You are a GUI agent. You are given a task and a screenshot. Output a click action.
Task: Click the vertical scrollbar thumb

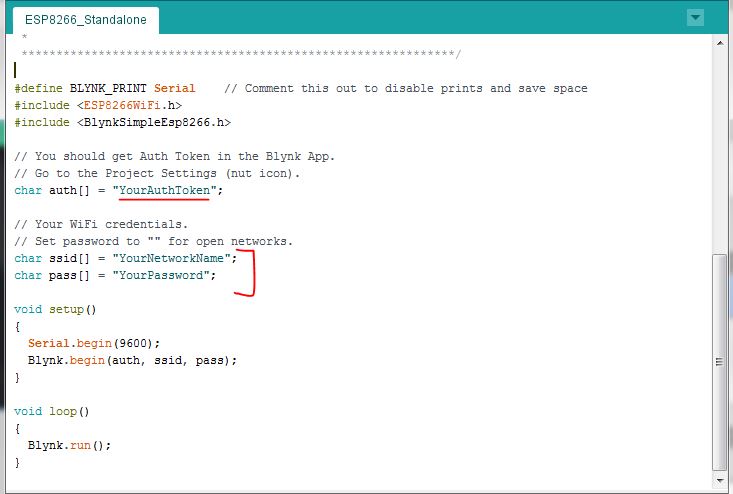click(x=718, y=360)
